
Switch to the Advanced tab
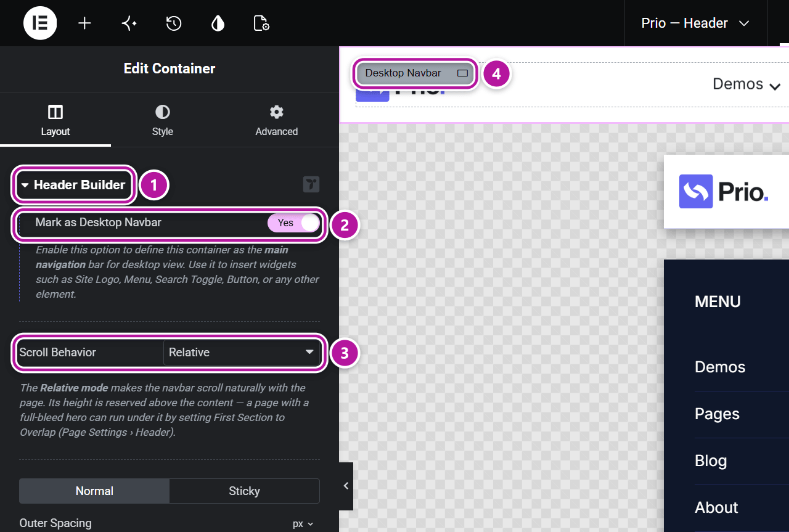point(277,120)
